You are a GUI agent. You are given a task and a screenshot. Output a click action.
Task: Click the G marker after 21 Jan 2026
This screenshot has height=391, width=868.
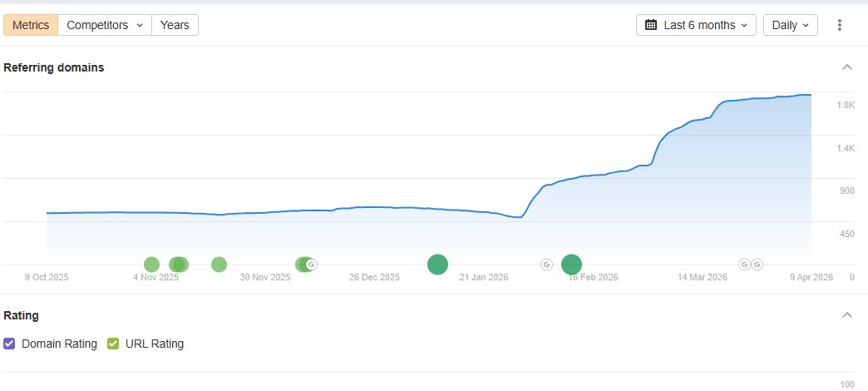546,265
